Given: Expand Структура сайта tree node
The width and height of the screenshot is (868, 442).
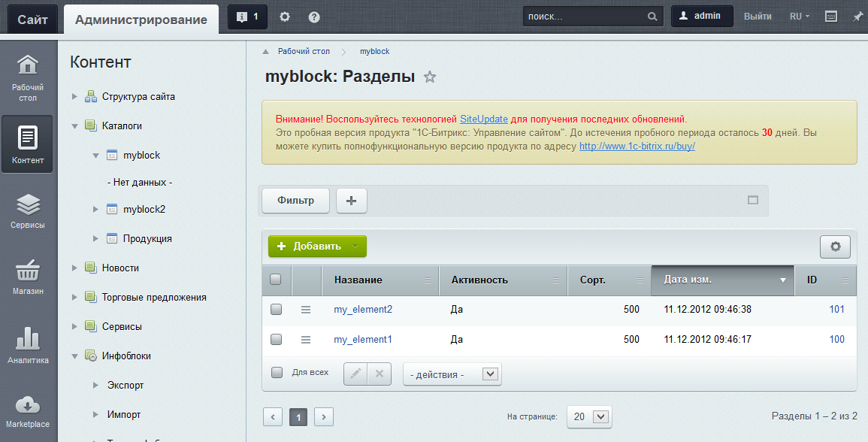Looking at the screenshot, I should 74,96.
